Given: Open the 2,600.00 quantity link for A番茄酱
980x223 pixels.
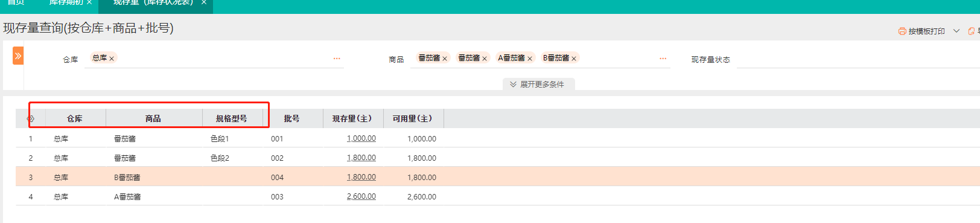Looking at the screenshot, I should pyautogui.click(x=361, y=196).
